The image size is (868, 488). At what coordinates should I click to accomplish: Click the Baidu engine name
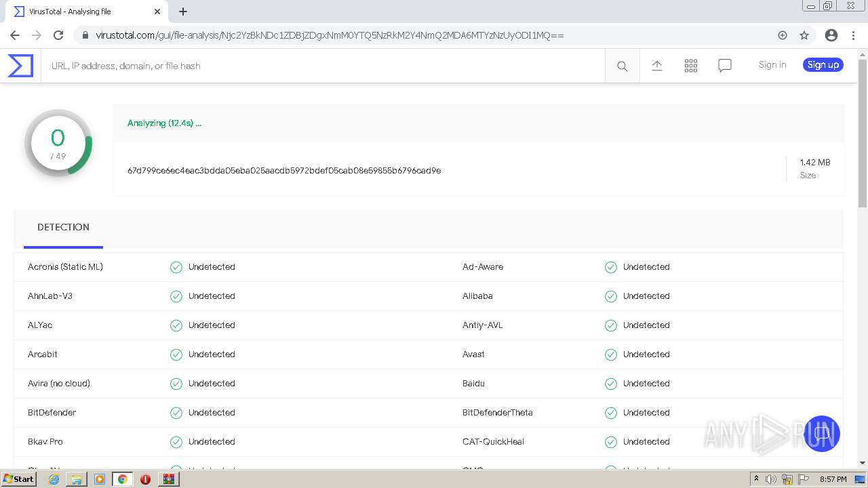point(473,384)
